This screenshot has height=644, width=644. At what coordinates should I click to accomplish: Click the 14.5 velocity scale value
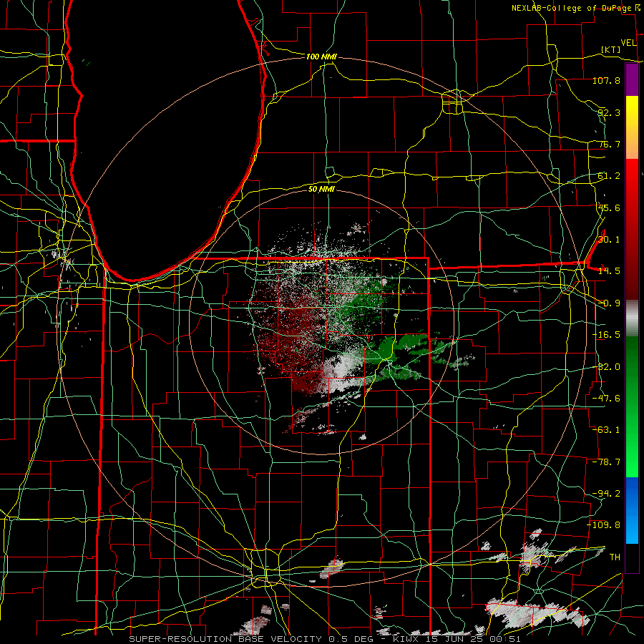(609, 271)
